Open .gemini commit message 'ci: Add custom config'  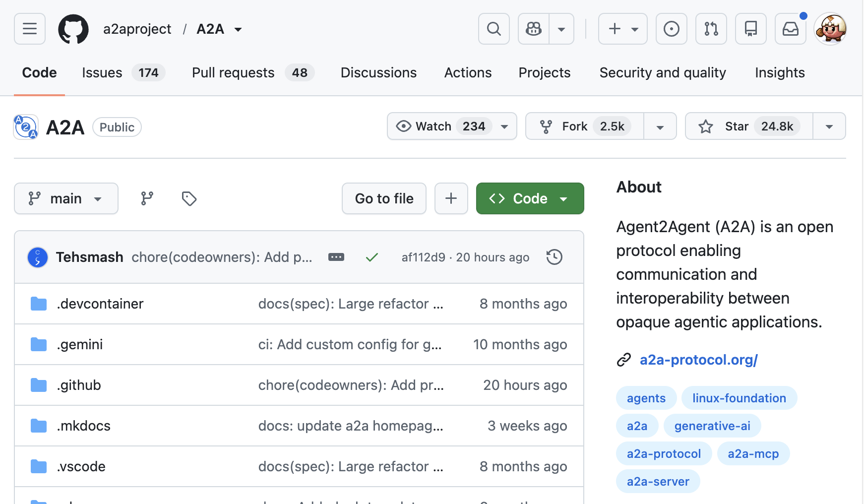pos(350,344)
